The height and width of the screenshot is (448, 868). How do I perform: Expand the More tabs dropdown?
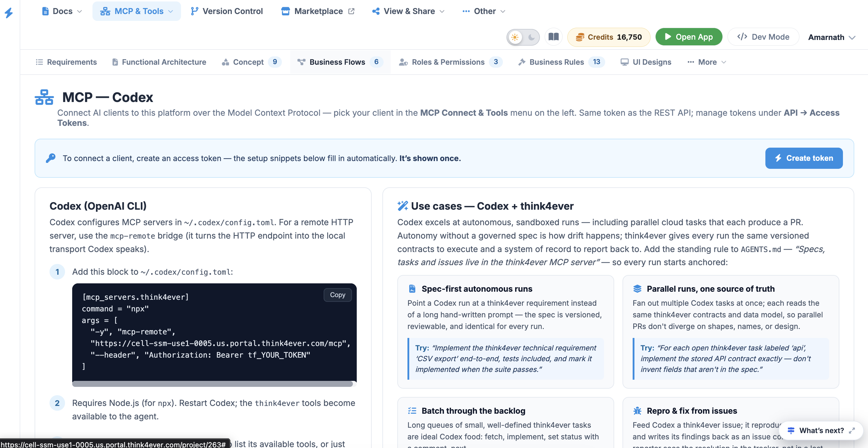pyautogui.click(x=707, y=62)
